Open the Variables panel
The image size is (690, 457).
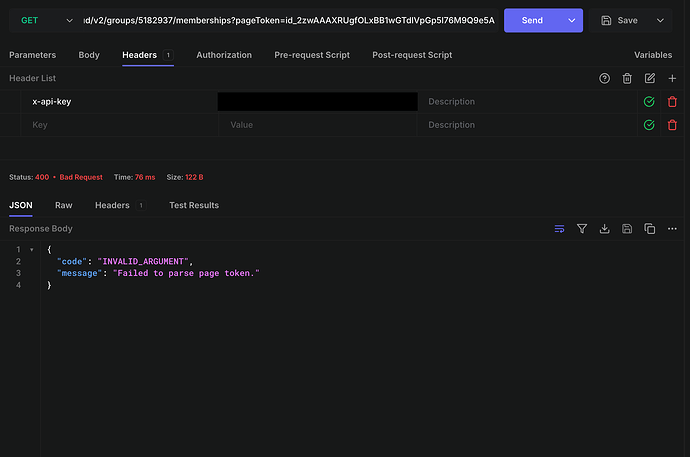point(653,55)
